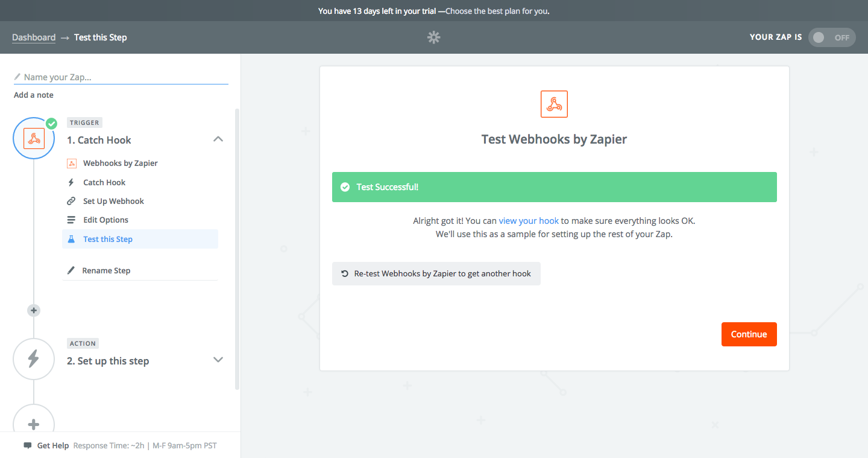Image resolution: width=868 pixels, height=458 pixels.
Task: Click Add a note link
Action: (x=34, y=95)
